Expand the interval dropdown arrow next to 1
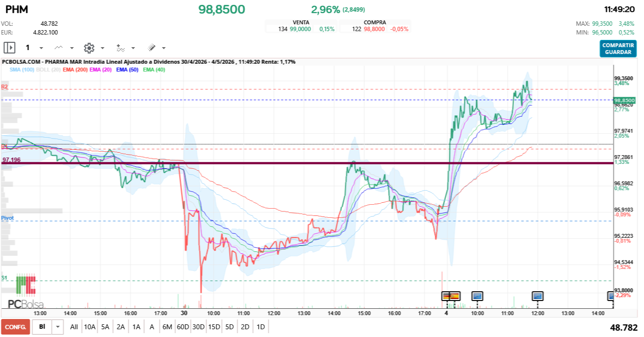Screen dimensions: 644x337 [x=41, y=48]
